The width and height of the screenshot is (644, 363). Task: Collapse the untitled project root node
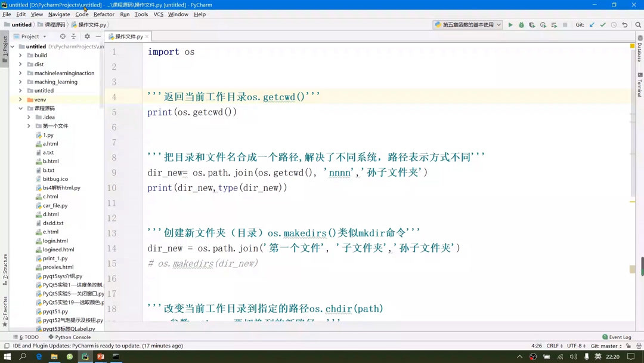(x=13, y=46)
